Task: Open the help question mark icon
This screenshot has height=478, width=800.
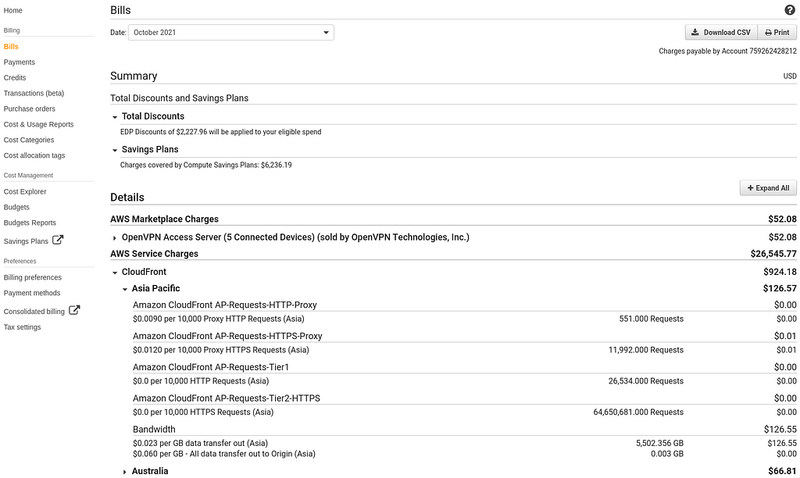Action: [x=789, y=10]
